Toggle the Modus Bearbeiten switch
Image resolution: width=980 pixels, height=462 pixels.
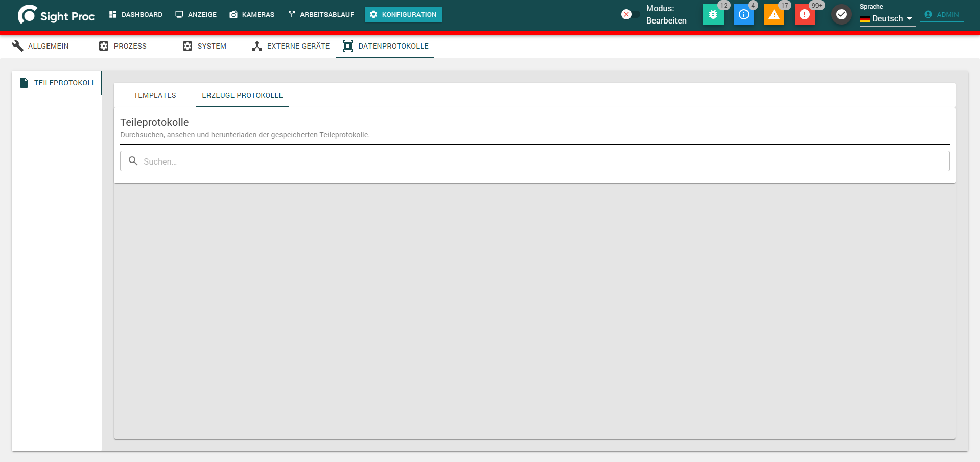pos(630,14)
